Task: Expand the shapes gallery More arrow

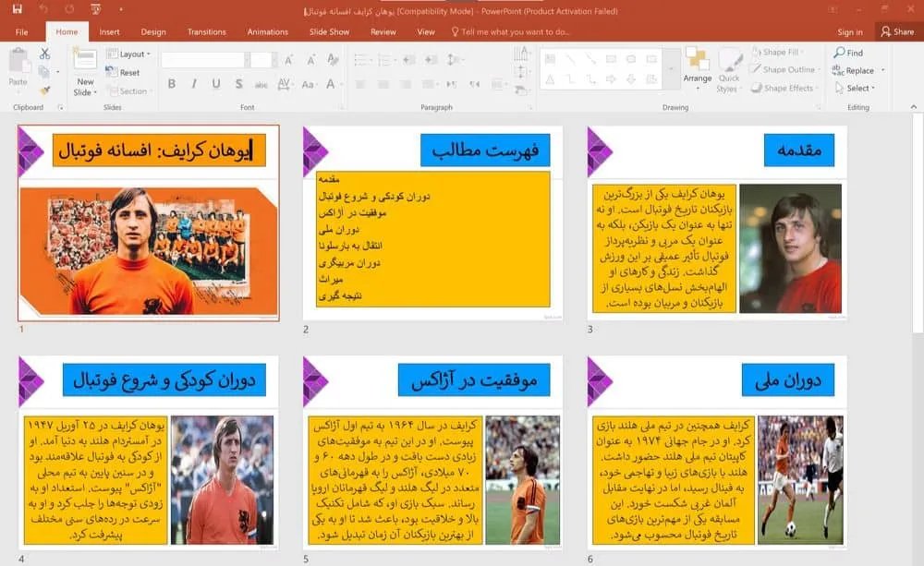Action: (x=671, y=69)
